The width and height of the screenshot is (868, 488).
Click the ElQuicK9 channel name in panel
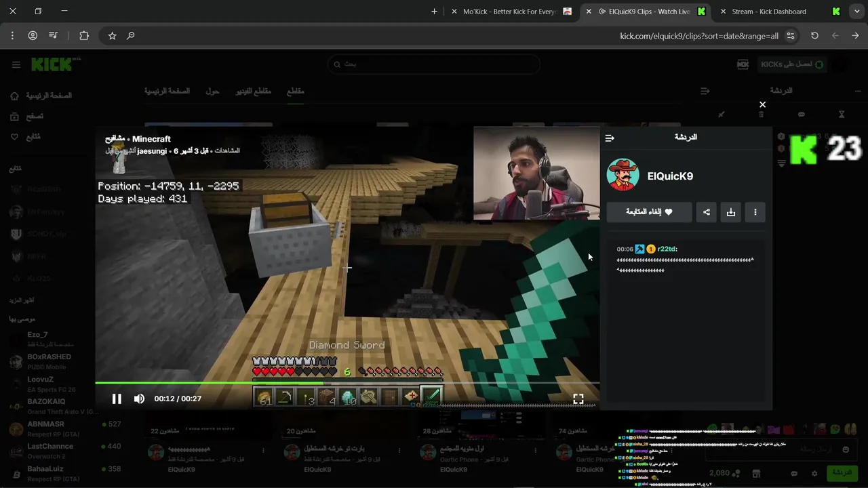click(x=670, y=176)
